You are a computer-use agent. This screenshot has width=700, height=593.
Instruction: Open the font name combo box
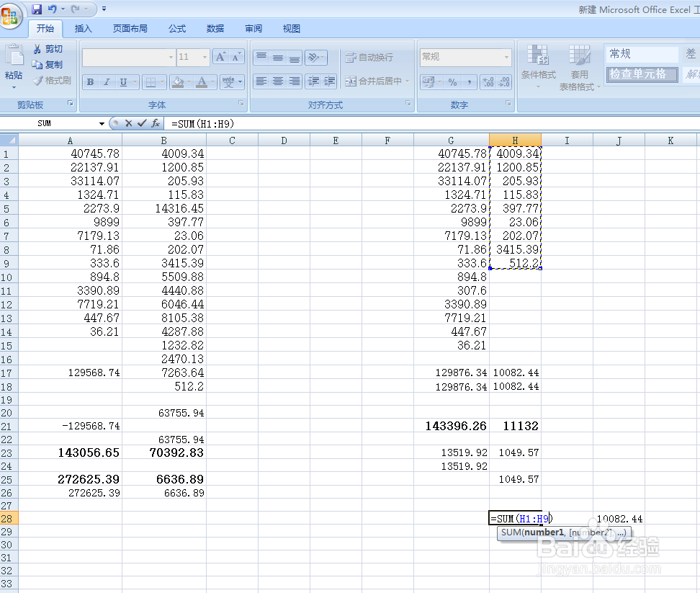point(129,57)
